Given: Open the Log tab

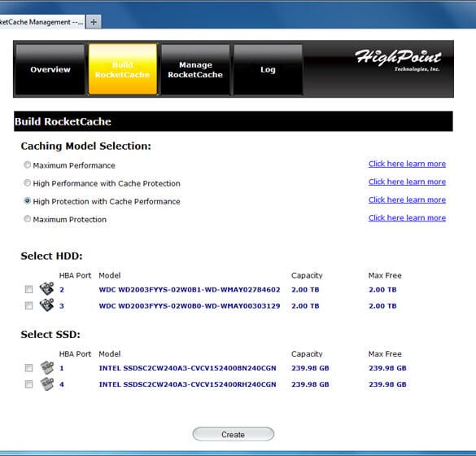Looking at the screenshot, I should [268, 69].
